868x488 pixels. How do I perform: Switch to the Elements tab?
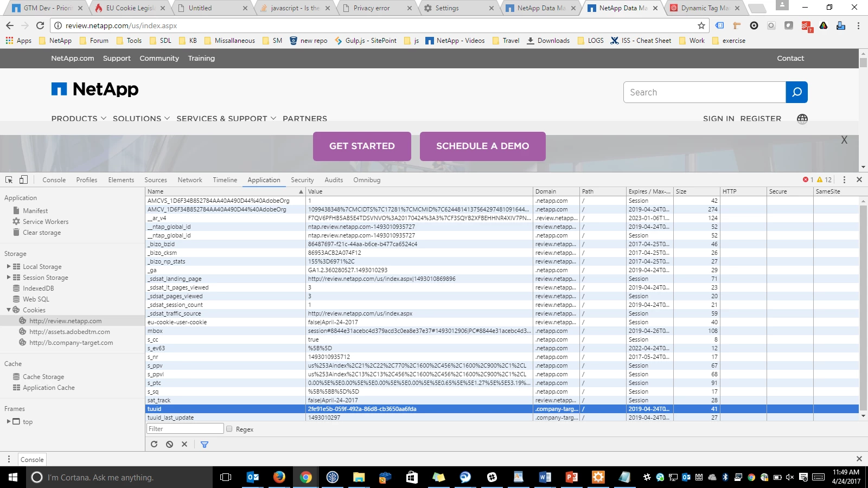[121, 180]
